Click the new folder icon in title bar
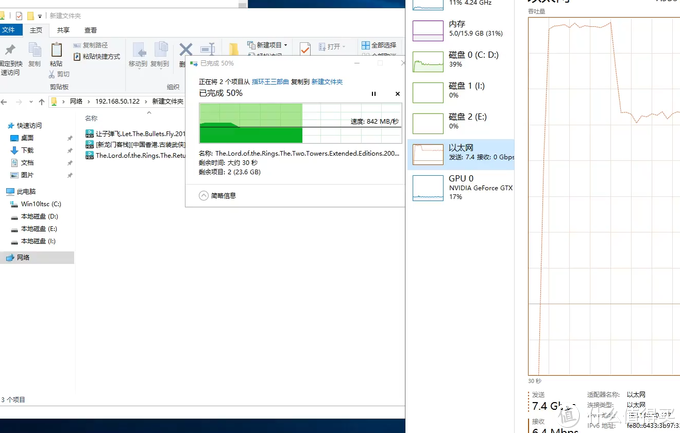This screenshot has height=433, width=680. pyautogui.click(x=30, y=16)
